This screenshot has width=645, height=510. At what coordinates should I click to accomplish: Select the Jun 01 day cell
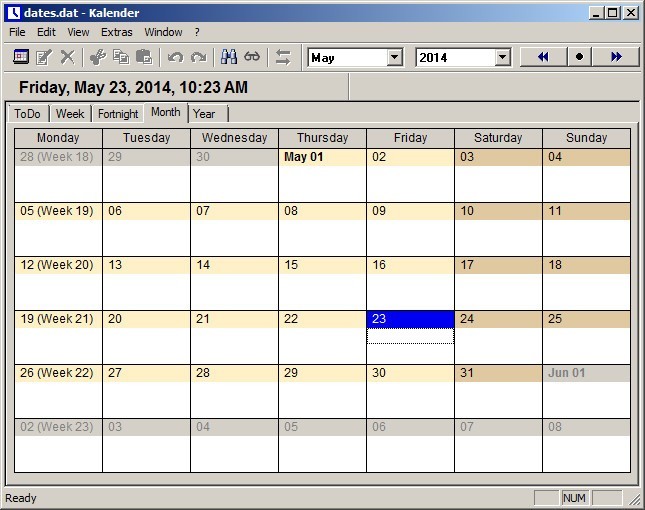[586, 392]
